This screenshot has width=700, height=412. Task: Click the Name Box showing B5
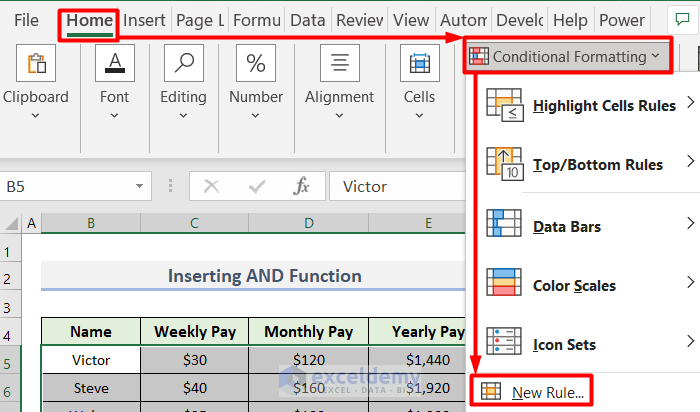75,186
